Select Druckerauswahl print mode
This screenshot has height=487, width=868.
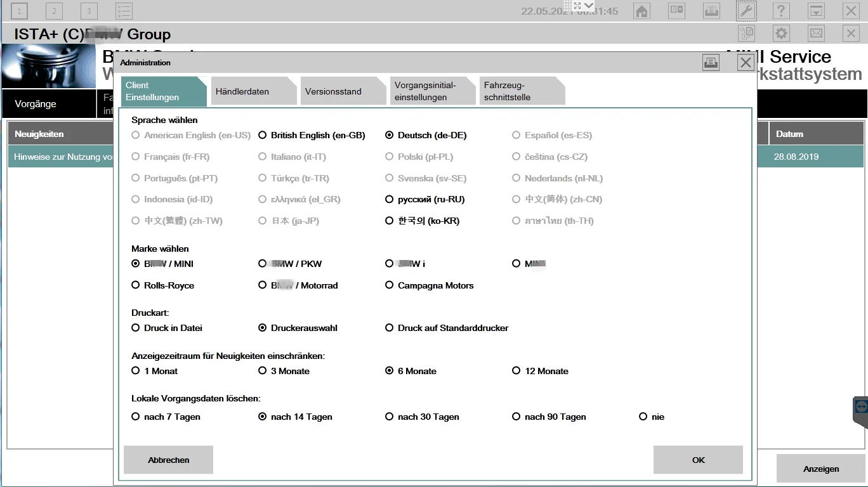[x=298, y=328]
